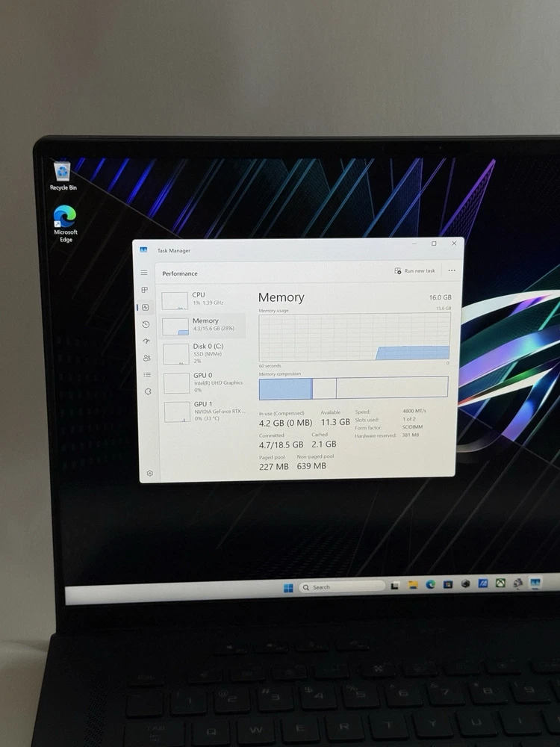Open the Services page icon
Image resolution: width=560 pixels, height=747 pixels.
[x=148, y=391]
